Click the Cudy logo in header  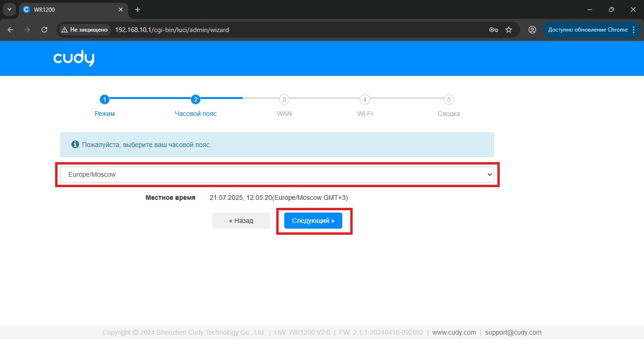(74, 58)
